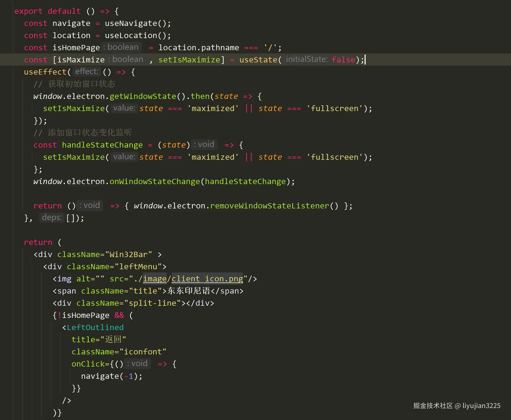The image size is (511, 420).
Task: Click the liyujian3225 watermark text
Action: click(481, 406)
